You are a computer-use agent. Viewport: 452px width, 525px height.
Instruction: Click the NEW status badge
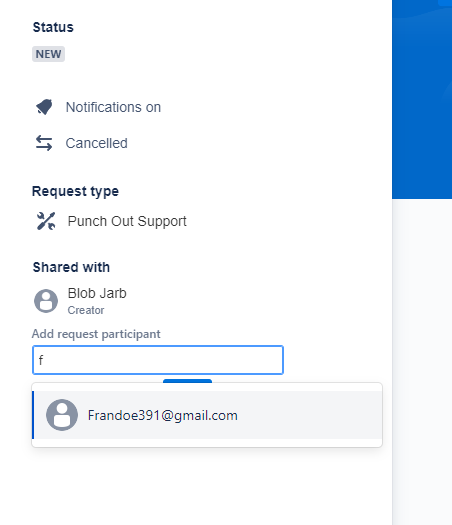coord(48,54)
